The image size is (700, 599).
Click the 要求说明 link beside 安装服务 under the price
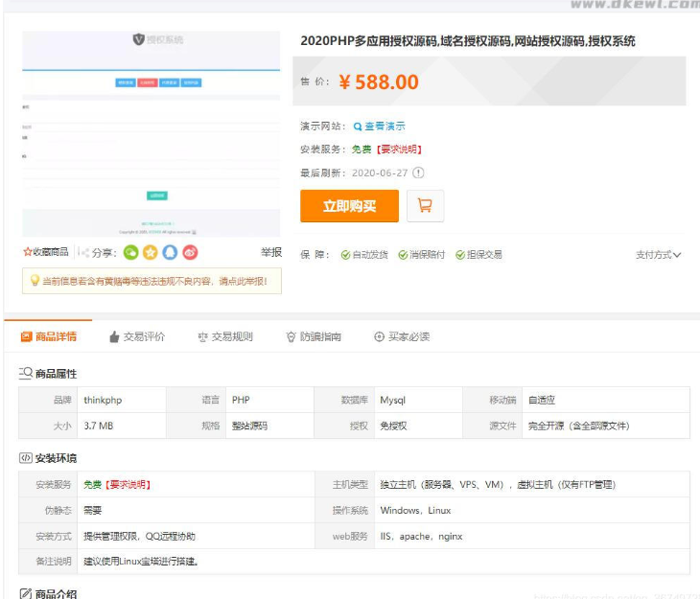pos(400,150)
